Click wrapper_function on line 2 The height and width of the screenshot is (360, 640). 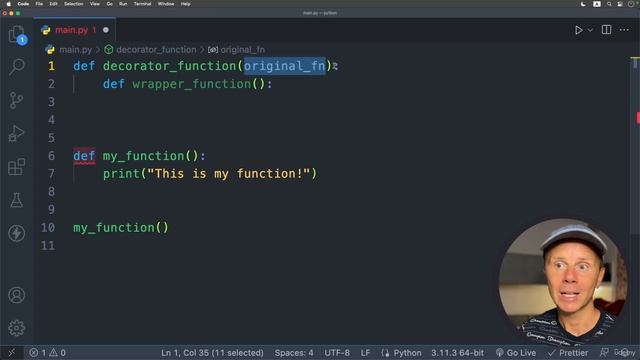click(x=191, y=84)
